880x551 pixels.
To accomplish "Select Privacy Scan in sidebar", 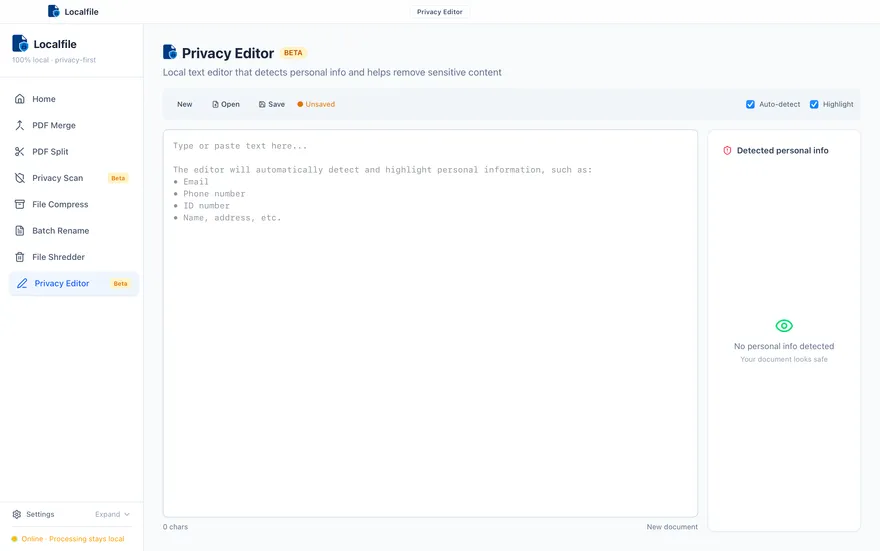I will pyautogui.click(x=74, y=178).
